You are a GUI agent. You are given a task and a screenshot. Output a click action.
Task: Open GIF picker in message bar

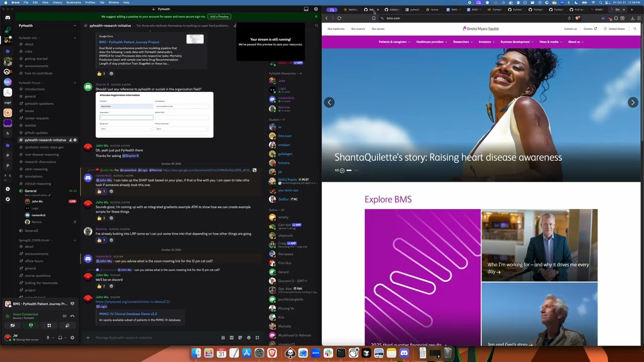pos(231,337)
